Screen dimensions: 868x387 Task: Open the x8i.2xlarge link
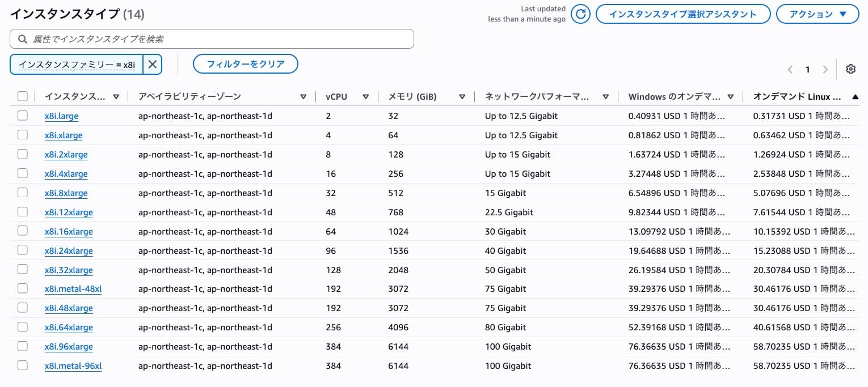pos(66,155)
